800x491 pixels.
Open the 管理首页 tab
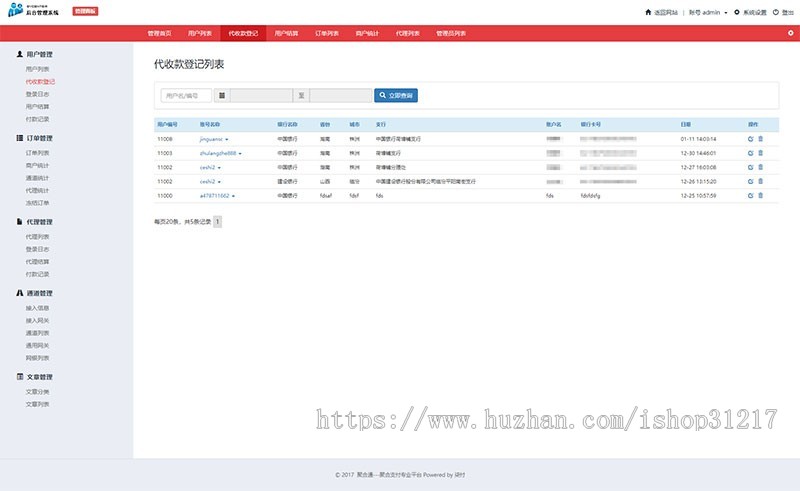pos(160,33)
